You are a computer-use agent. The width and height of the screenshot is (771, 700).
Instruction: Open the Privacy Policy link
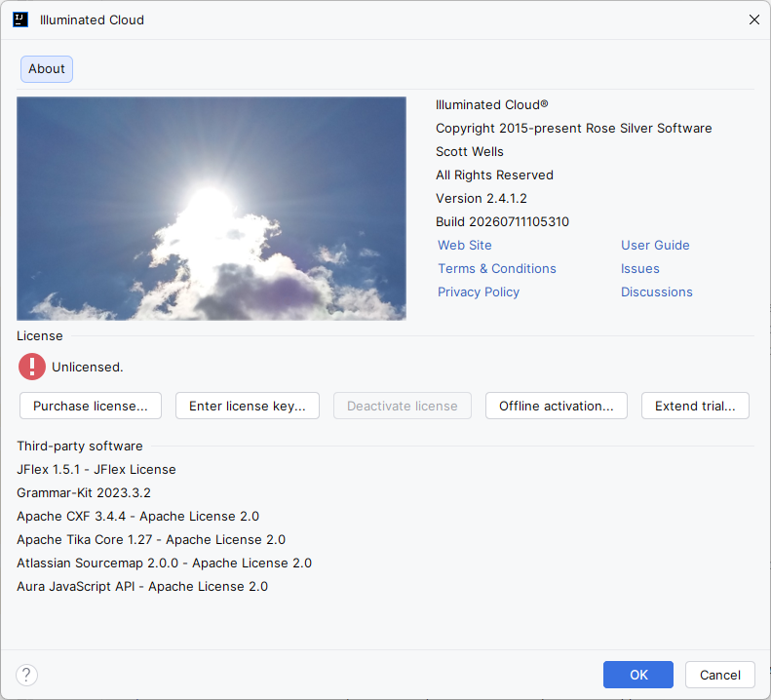pyautogui.click(x=479, y=292)
